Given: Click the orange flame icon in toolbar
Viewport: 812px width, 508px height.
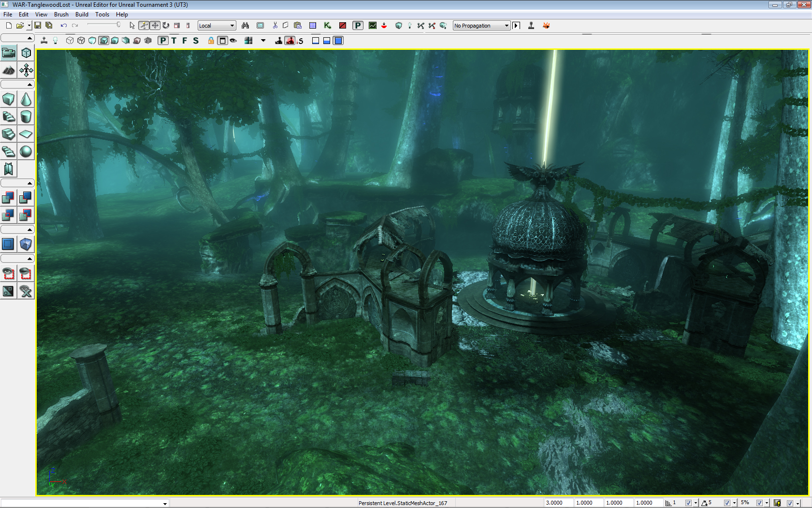Looking at the screenshot, I should pos(546,26).
